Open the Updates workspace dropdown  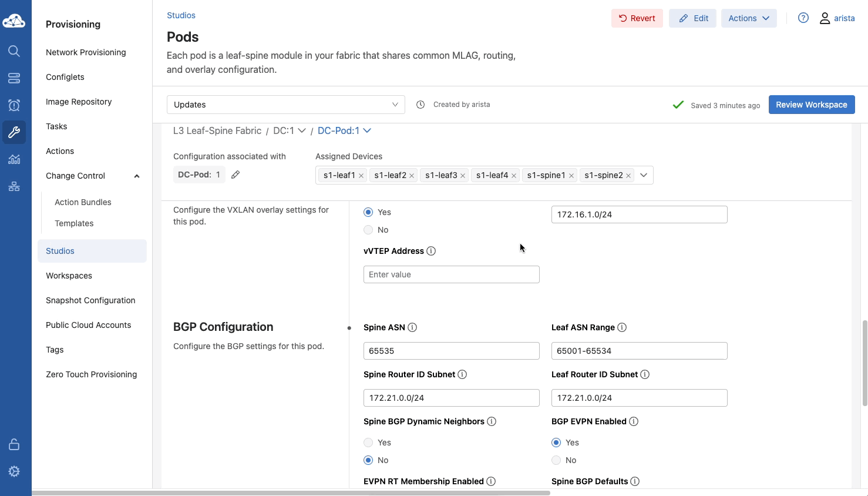[285, 105]
